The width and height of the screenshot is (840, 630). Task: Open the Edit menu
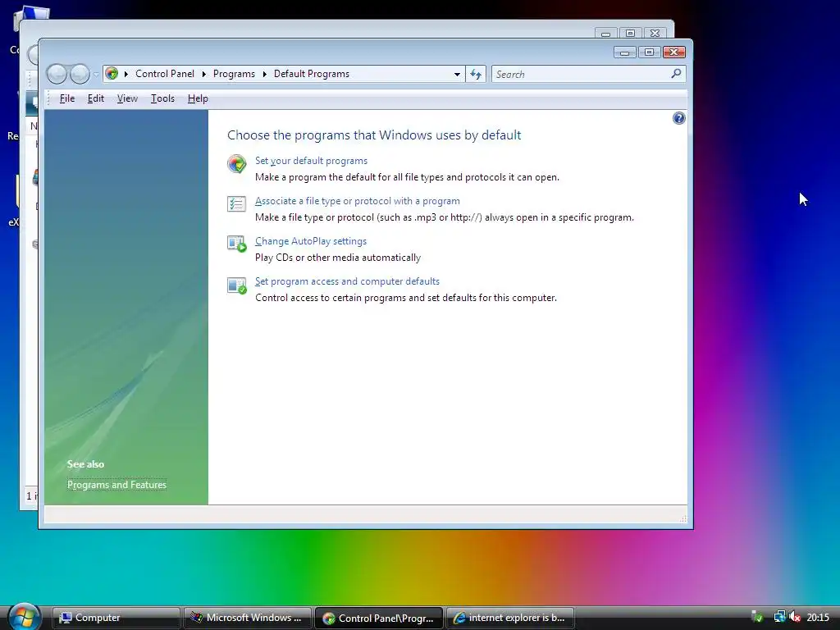tap(96, 98)
